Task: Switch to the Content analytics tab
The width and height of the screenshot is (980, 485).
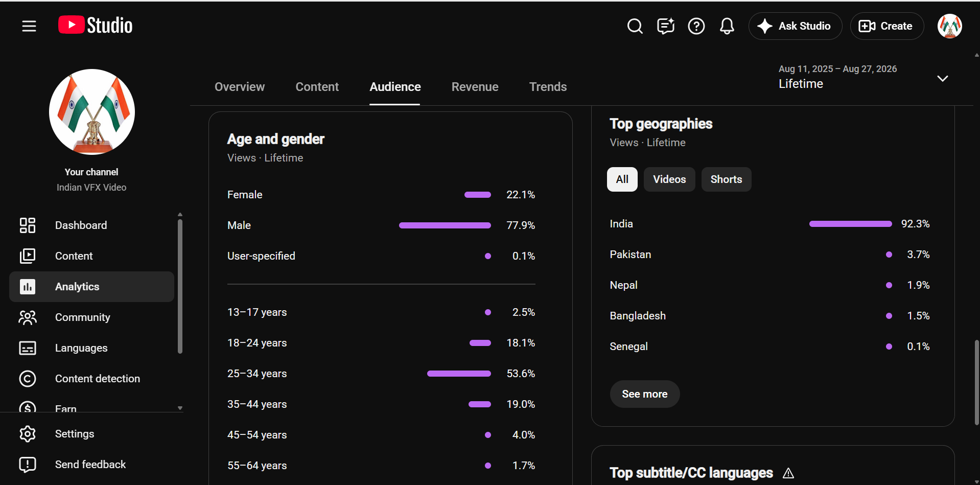Action: click(x=317, y=87)
